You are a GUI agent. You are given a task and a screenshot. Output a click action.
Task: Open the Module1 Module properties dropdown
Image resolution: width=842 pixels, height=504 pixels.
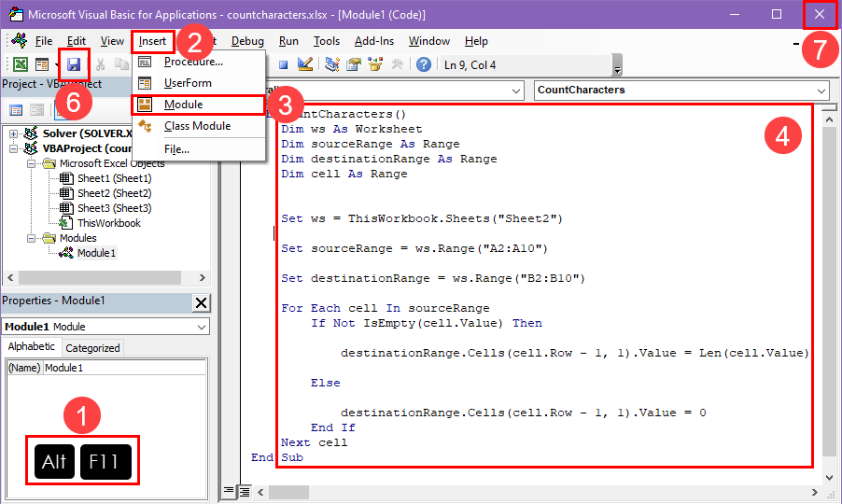[x=202, y=327]
